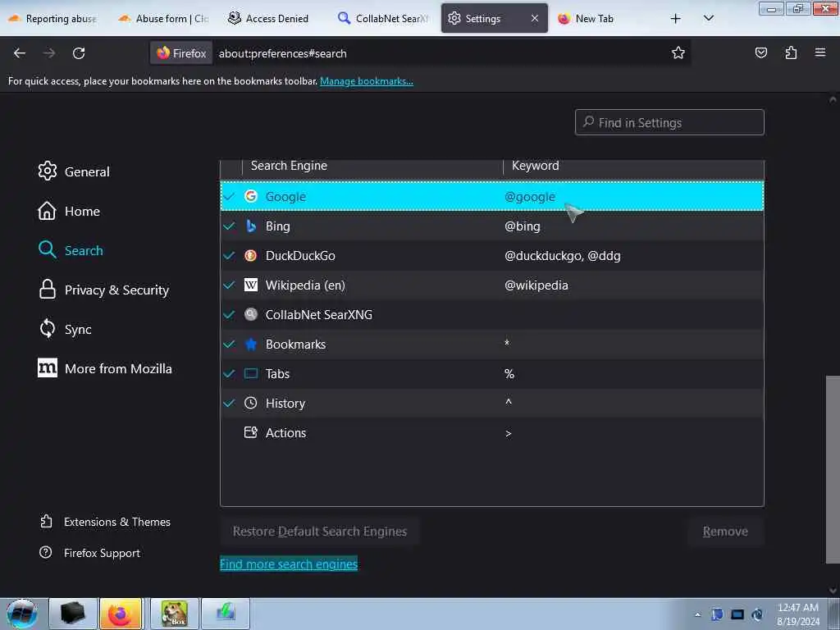Screen dimensions: 840x630
Task: Switch to the CollabNet SearXNG tab
Action: (x=384, y=18)
